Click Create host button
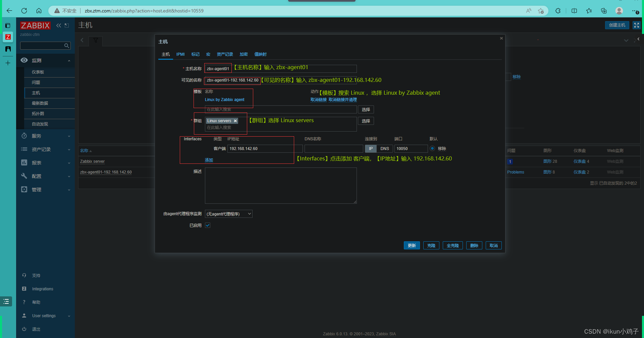The image size is (644, 338). point(617,25)
